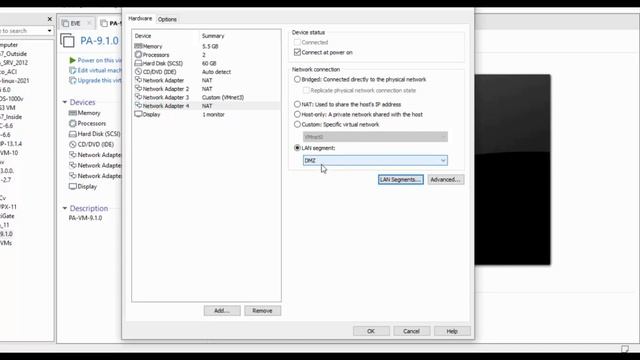
Task: Open the DMZ LAN segment dropdown
Action: [x=375, y=160]
